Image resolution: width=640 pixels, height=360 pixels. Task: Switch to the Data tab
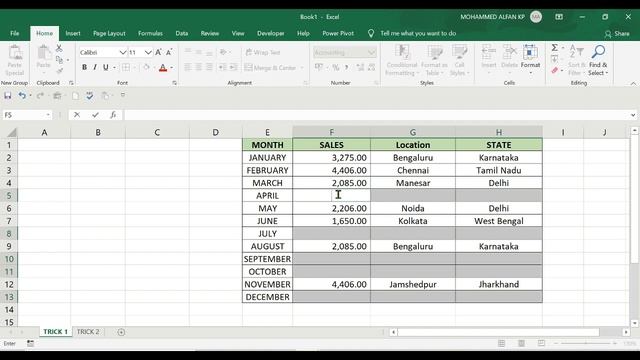point(182,33)
